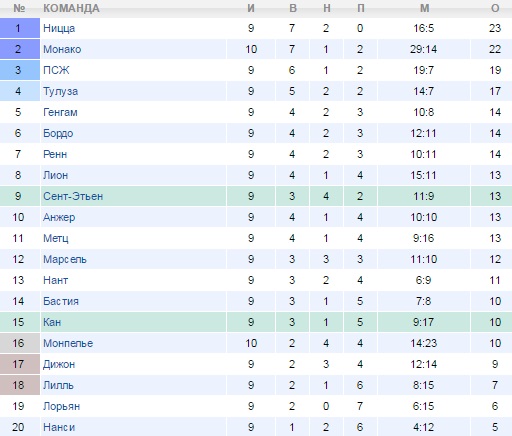Select the highlighted Сент-Этьен row link
The image size is (512, 436).
[73, 196]
